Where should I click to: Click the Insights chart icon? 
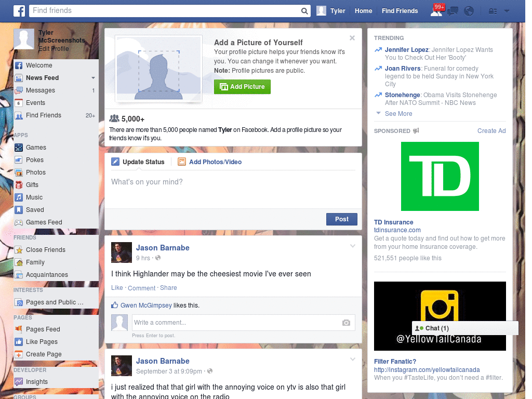(19, 382)
